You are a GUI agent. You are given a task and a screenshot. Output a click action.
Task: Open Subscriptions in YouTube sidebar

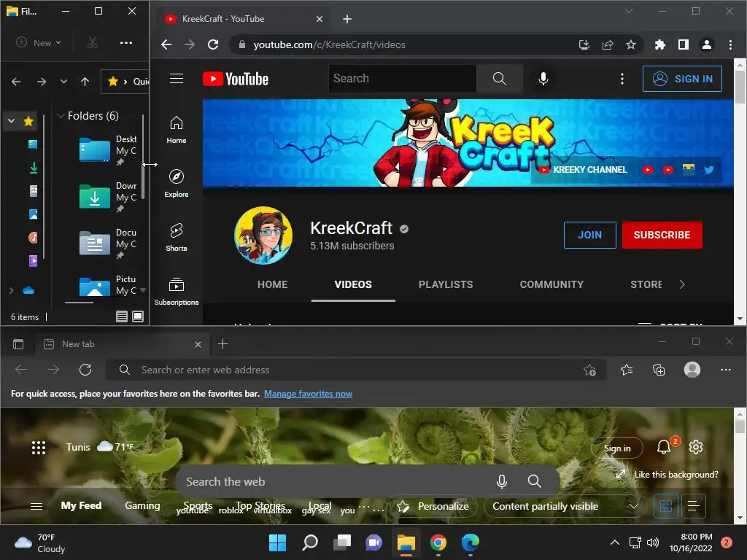click(177, 292)
